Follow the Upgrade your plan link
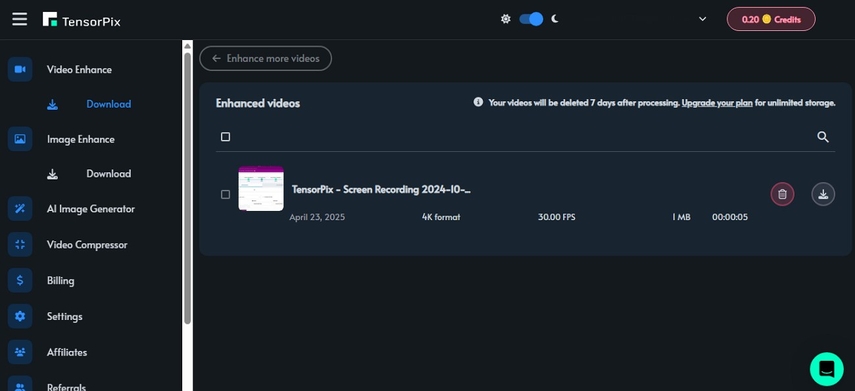The width and height of the screenshot is (855, 391). (716, 103)
